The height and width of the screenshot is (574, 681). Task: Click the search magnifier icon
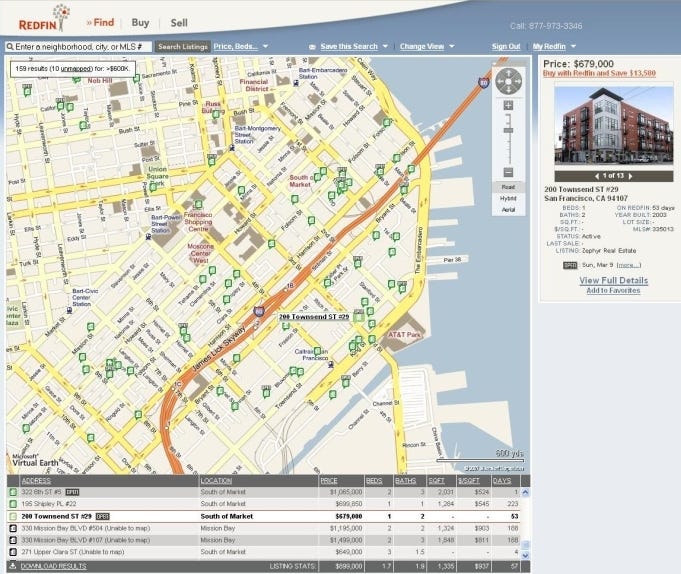[x=10, y=46]
